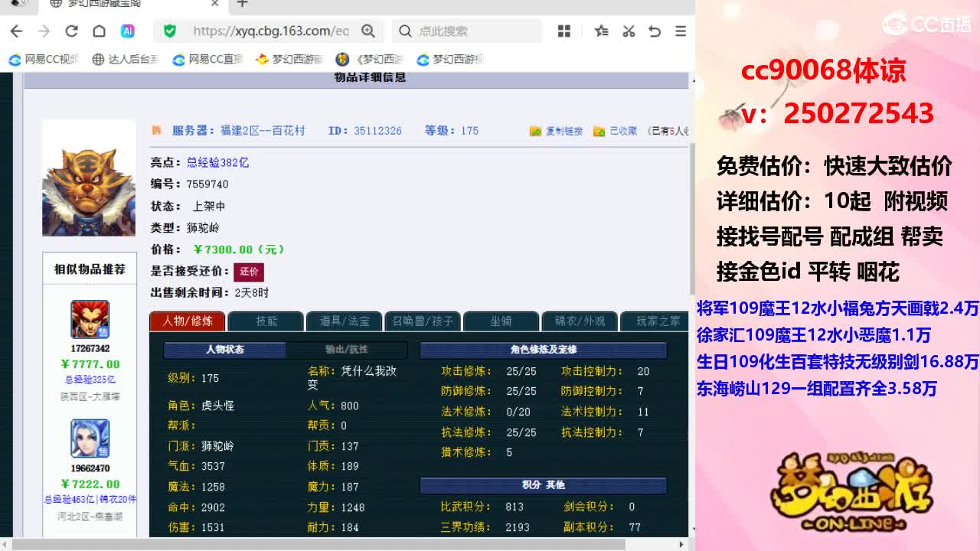Switch to the 玩家之家 tab

[655, 321]
